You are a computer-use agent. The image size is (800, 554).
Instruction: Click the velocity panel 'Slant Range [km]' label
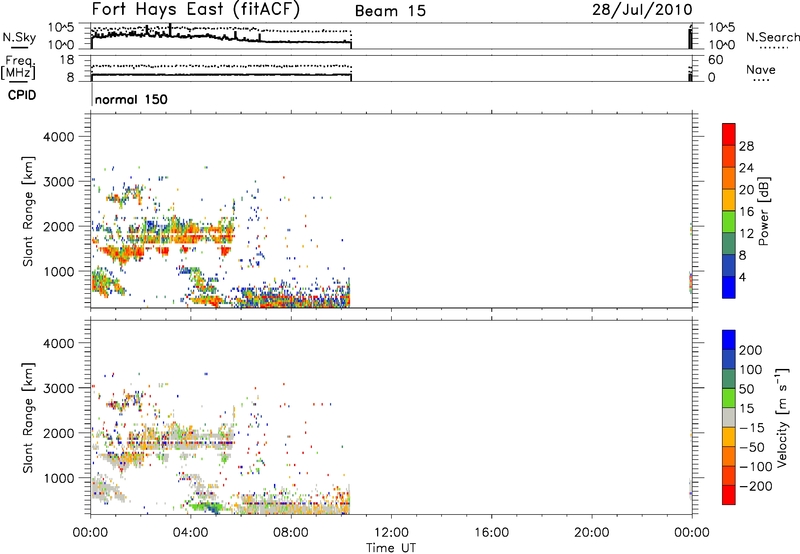[29, 418]
